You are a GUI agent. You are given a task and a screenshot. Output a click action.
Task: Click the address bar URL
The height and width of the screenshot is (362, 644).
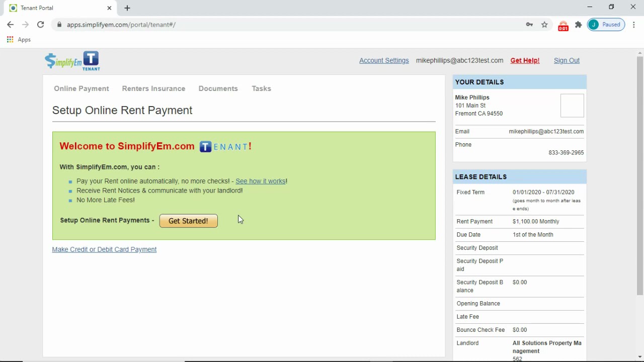[121, 25]
